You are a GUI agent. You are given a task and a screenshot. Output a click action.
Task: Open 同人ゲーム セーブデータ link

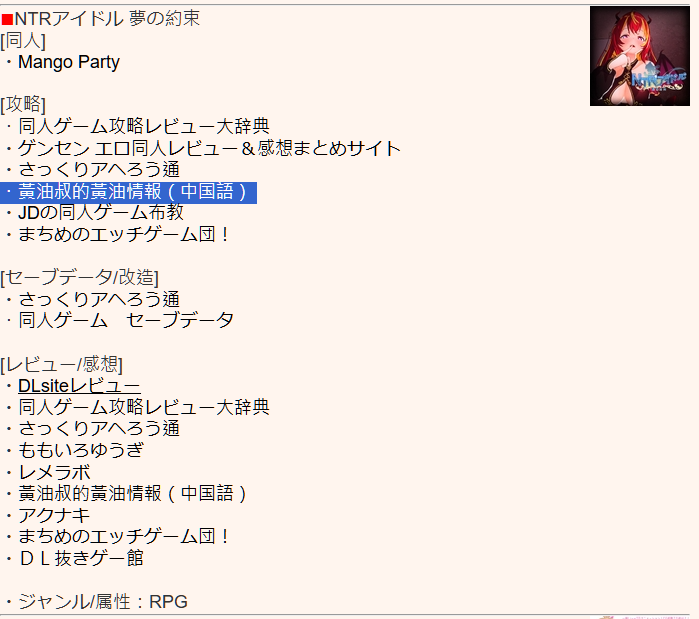point(126,320)
